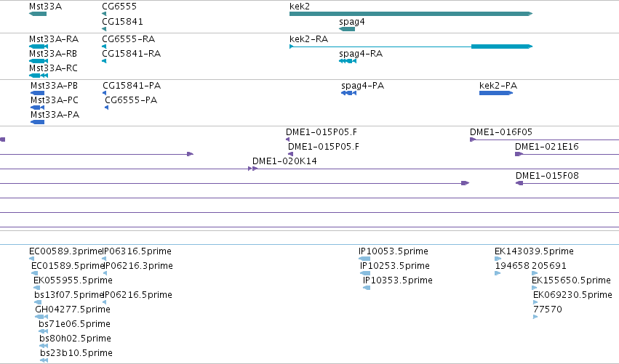Click the spag4 gene label
This screenshot has height=364, width=619.
[352, 21]
